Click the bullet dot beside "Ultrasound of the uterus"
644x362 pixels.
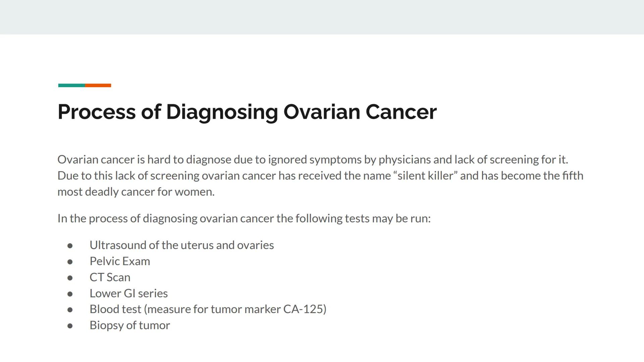click(70, 246)
